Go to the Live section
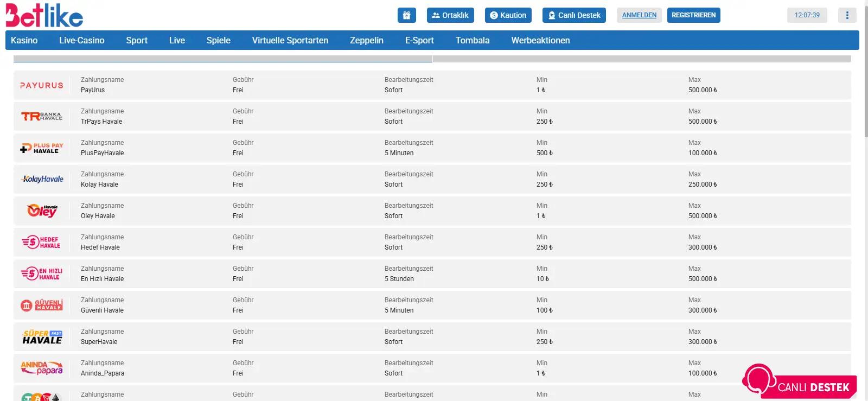The width and height of the screenshot is (868, 401). (177, 40)
